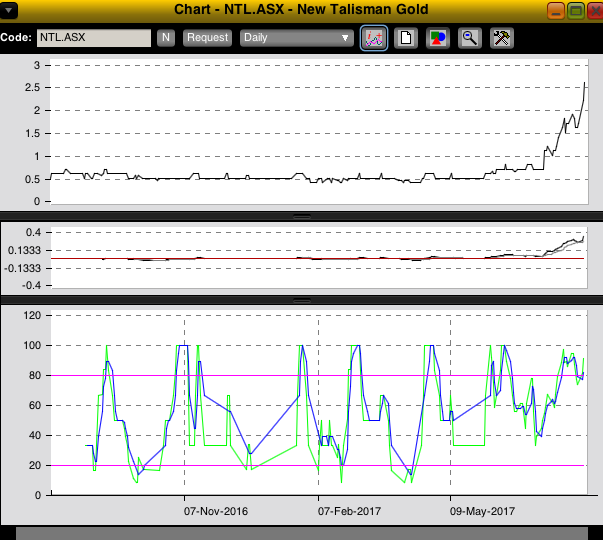This screenshot has width=603, height=540.
Task: Click the 120 label on stochastic axis
Action: click(32, 315)
